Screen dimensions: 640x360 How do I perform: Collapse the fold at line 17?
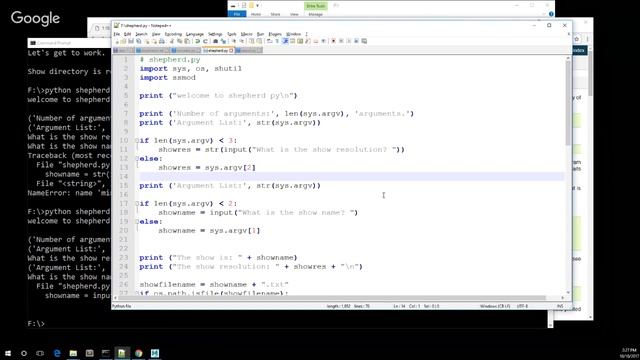point(137,203)
